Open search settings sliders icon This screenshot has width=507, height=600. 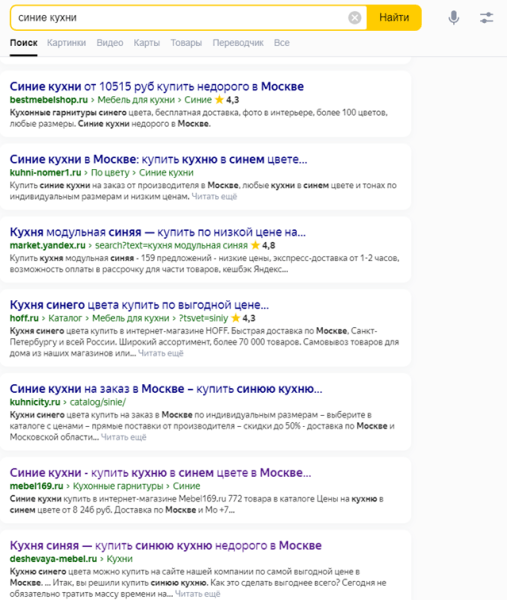(x=487, y=18)
